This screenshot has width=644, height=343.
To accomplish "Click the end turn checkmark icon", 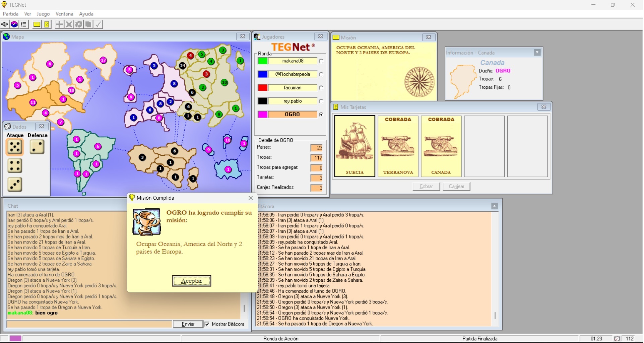I will coord(98,24).
